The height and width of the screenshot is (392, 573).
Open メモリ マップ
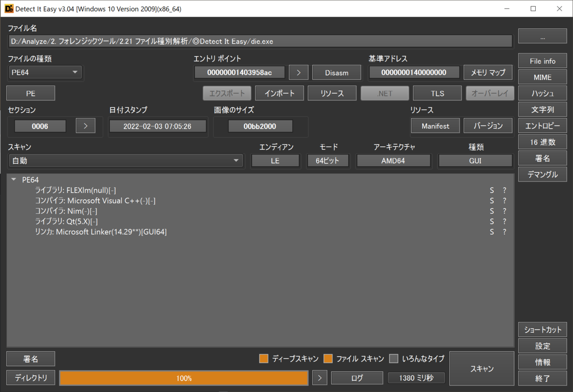(x=488, y=73)
